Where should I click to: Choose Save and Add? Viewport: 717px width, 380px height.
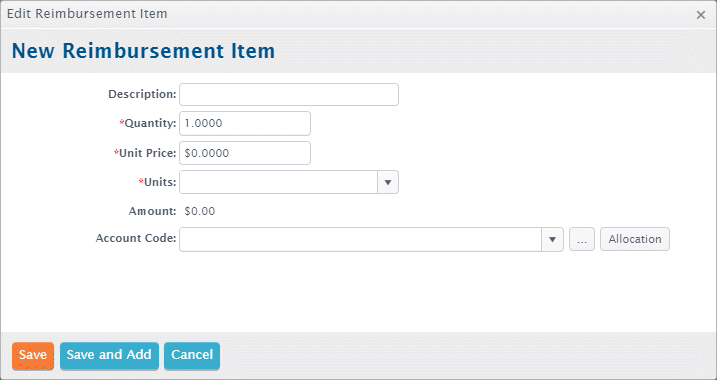109,355
